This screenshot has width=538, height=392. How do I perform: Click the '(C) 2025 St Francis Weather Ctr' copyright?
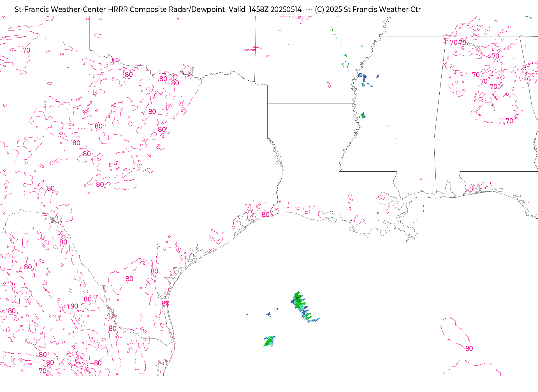[368, 10]
